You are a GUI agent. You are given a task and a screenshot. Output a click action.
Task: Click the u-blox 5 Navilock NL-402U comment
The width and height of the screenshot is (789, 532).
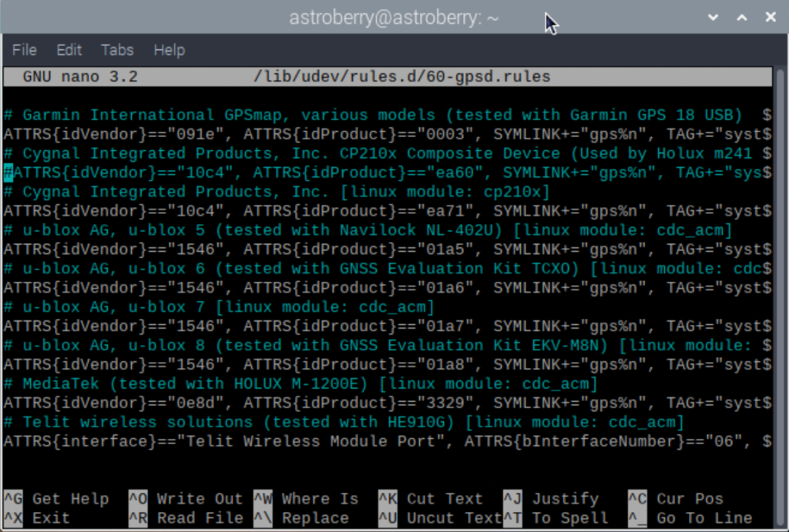coord(368,230)
